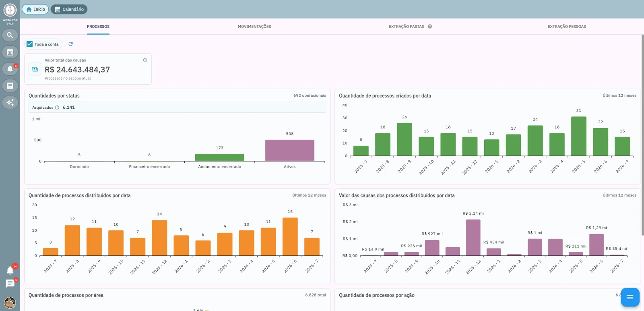Viewport: 644px width, 311px height.
Task: Click the user profile avatar
Action: (10, 302)
